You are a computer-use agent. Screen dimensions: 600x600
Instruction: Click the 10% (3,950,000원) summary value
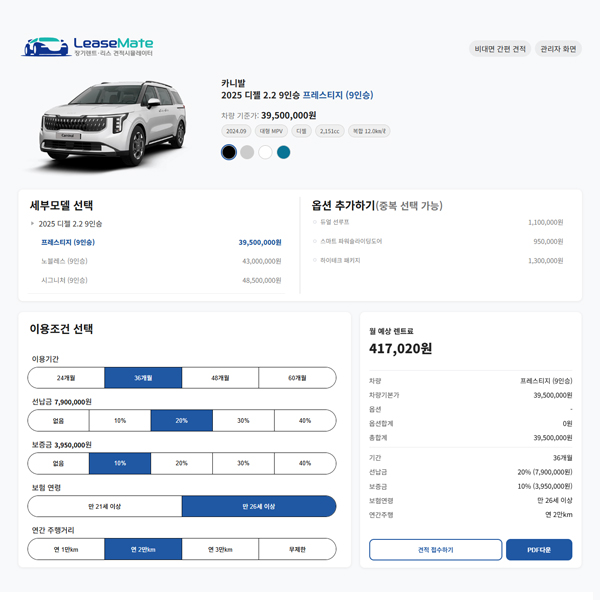pyautogui.click(x=545, y=486)
